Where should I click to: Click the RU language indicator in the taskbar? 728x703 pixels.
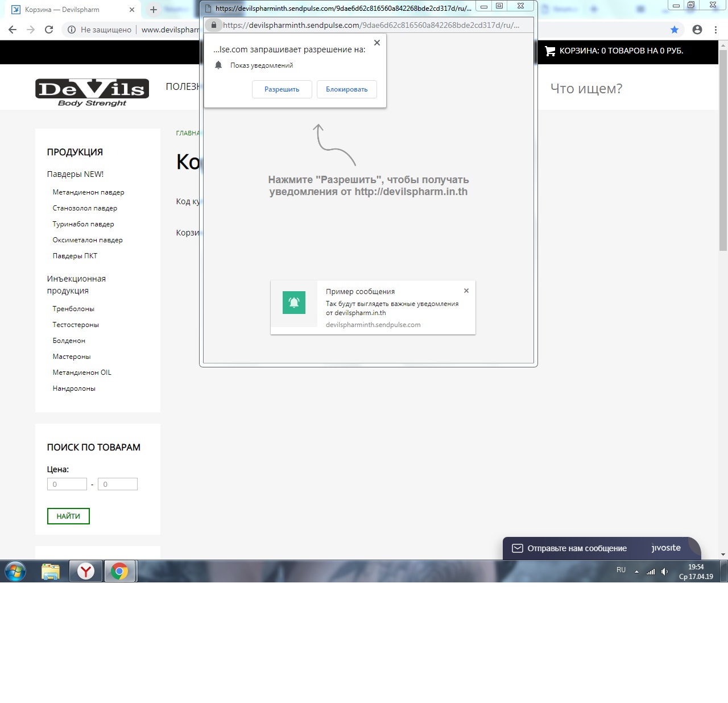click(x=621, y=570)
